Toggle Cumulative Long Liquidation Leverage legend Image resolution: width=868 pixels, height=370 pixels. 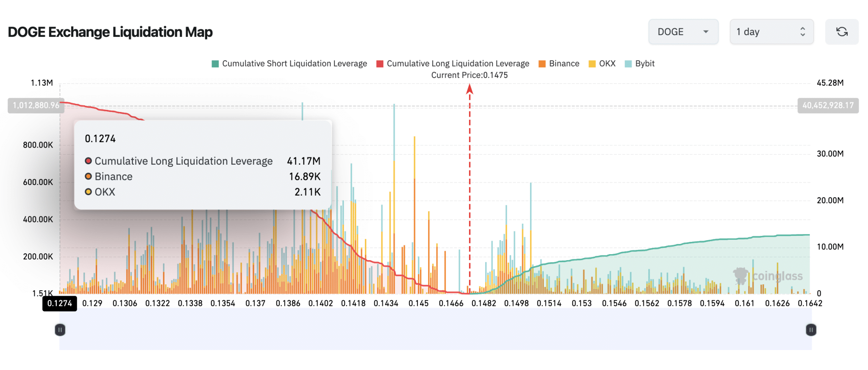(x=453, y=64)
